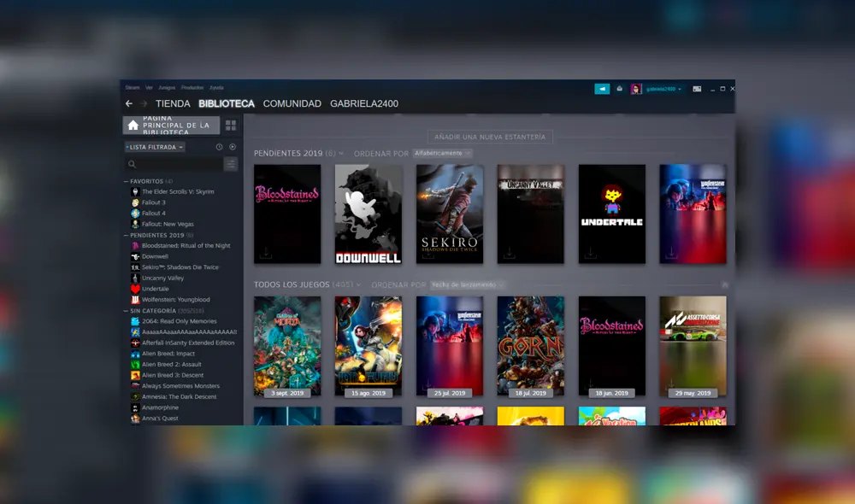Open the advanced filter options icon
The width and height of the screenshot is (855, 504).
click(x=231, y=163)
